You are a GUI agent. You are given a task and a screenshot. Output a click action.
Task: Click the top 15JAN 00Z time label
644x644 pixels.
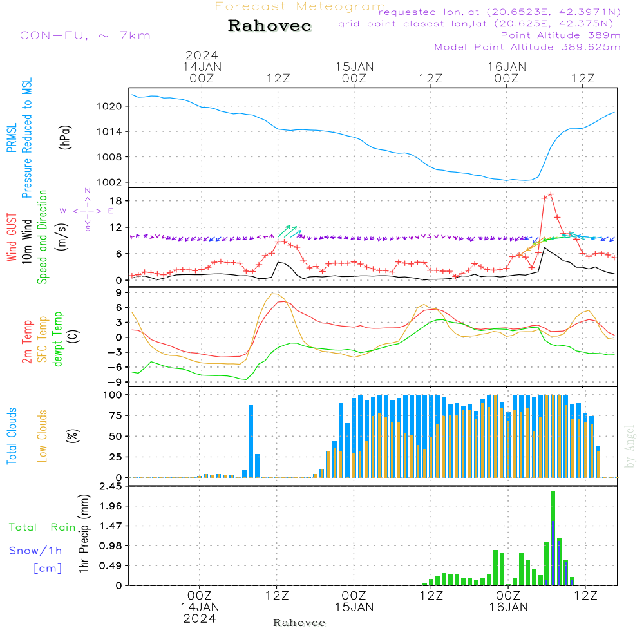tap(354, 72)
